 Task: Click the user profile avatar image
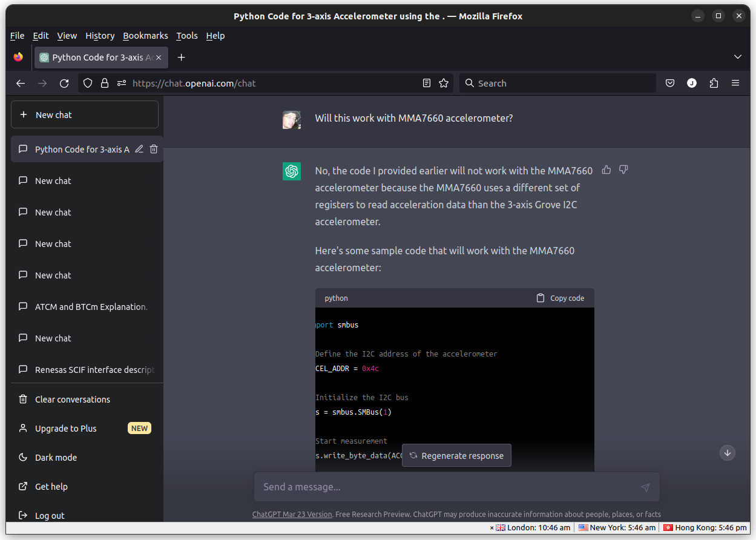pyautogui.click(x=292, y=120)
